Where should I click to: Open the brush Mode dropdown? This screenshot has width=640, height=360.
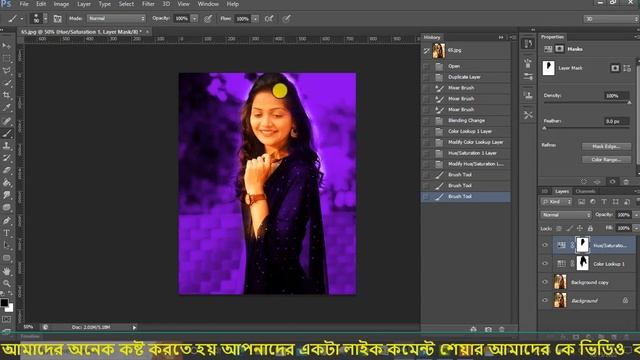coord(116,18)
